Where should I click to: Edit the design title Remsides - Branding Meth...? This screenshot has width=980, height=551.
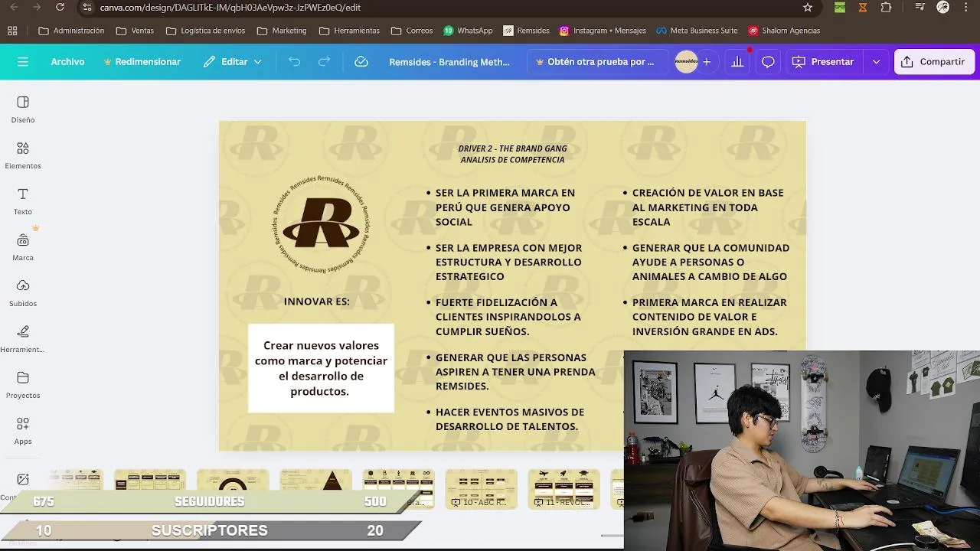(449, 62)
